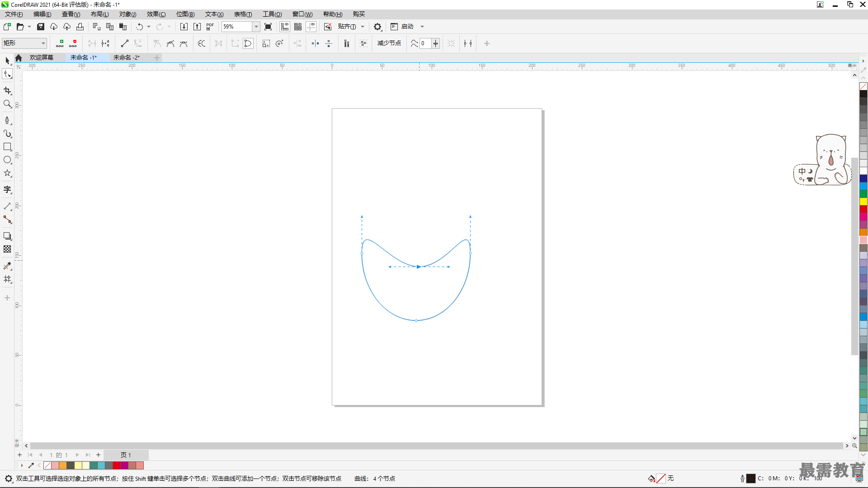Expand the document palette flyout arrow
Screen dimensions: 868x488
click(x=21, y=465)
